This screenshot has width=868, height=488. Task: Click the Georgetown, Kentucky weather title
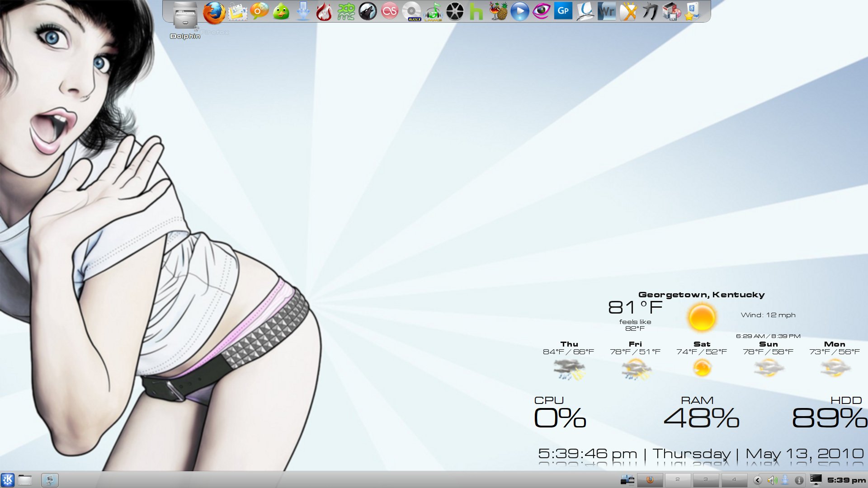pos(701,295)
